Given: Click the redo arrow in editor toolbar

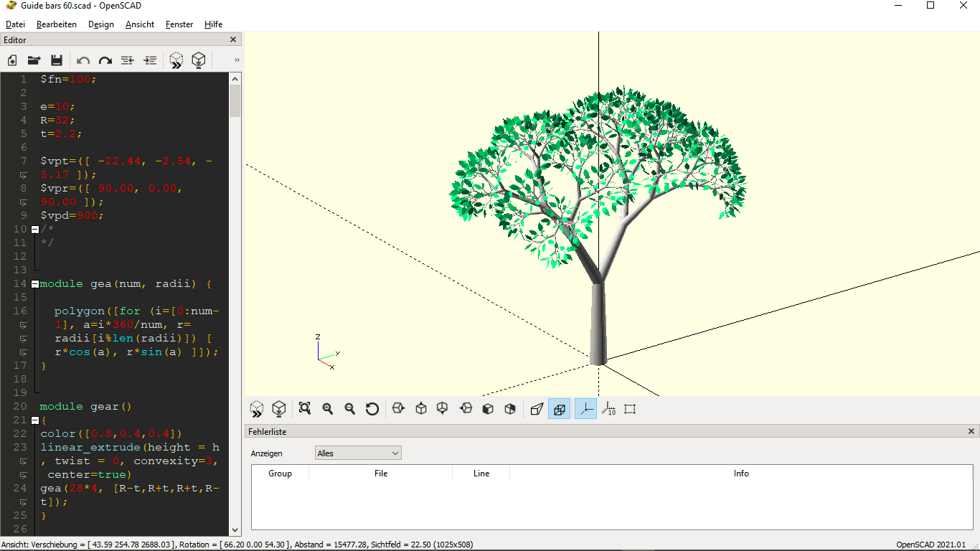Looking at the screenshot, I should click(105, 60).
